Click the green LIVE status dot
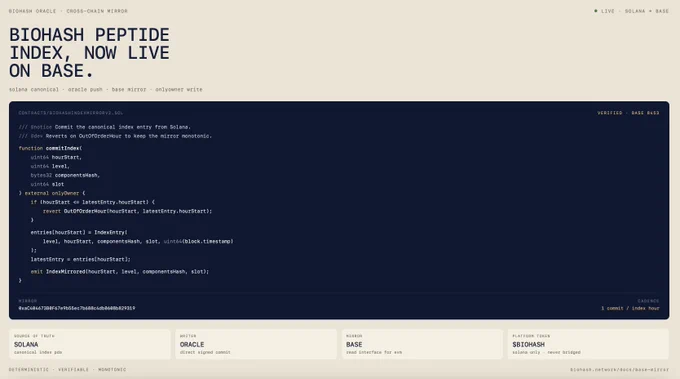This screenshot has height=379, width=680. point(595,11)
